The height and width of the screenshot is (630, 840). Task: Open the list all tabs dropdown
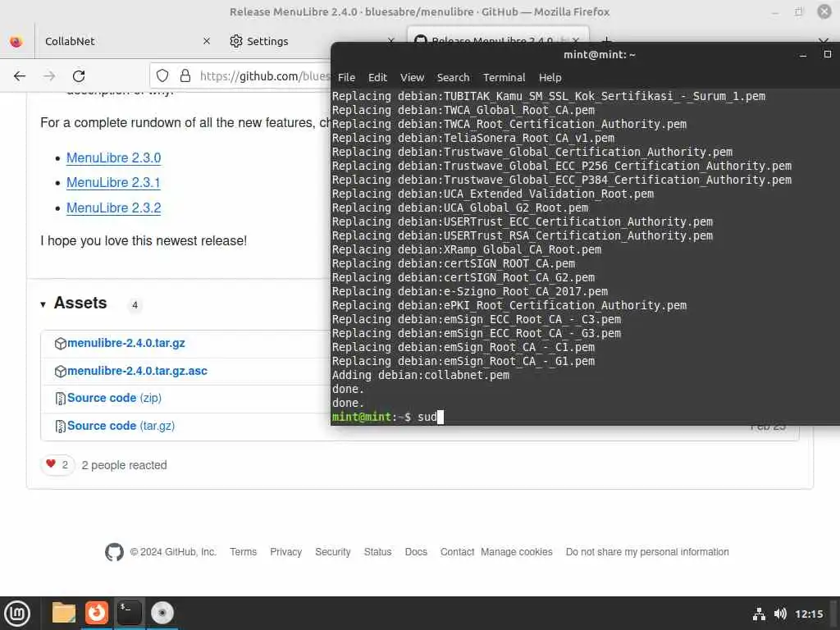click(823, 39)
